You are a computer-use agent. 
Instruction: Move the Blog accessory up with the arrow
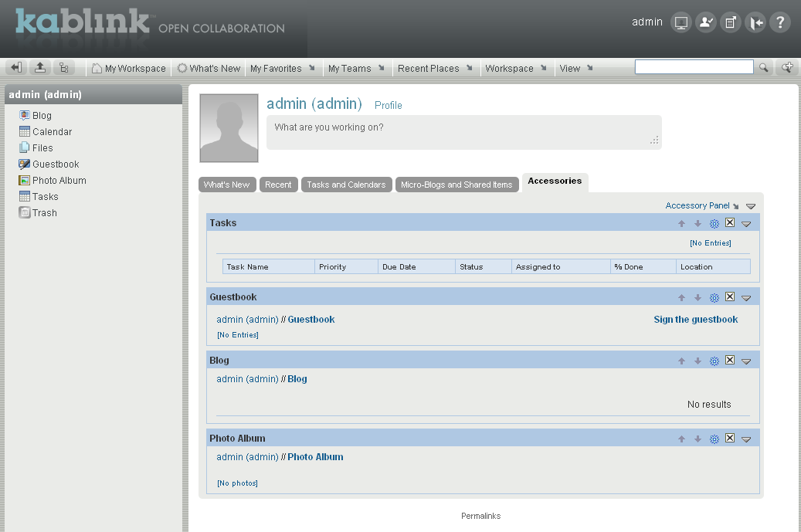tap(681, 361)
